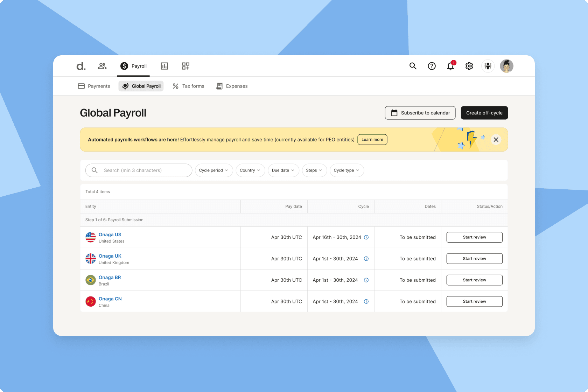Expand the Country filter dropdown

(x=250, y=170)
